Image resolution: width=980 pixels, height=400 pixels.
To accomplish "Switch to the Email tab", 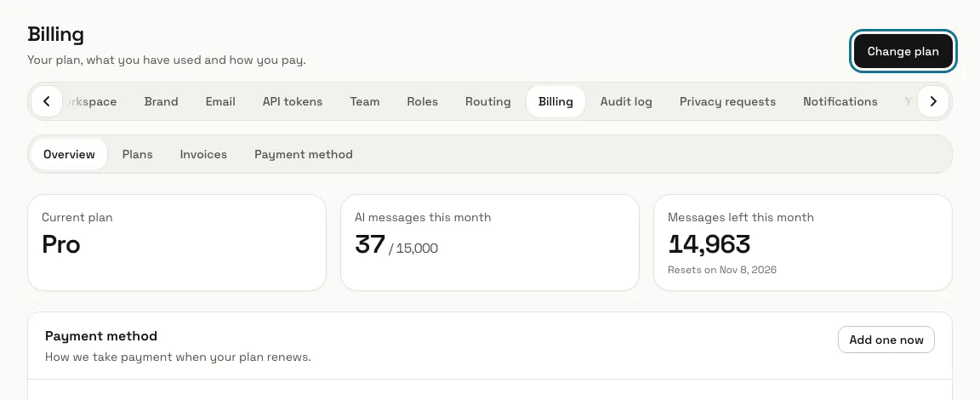I will point(220,101).
